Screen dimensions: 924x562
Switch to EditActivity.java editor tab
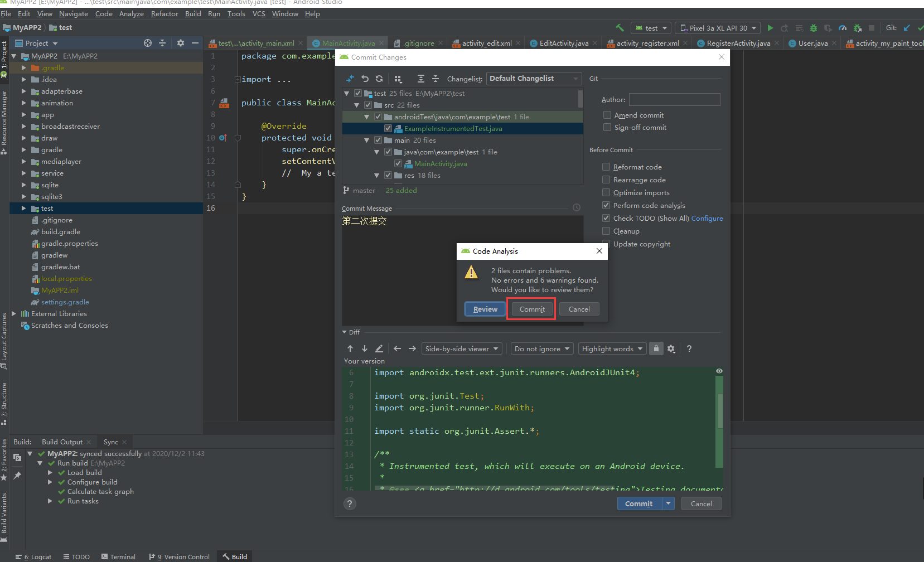564,43
